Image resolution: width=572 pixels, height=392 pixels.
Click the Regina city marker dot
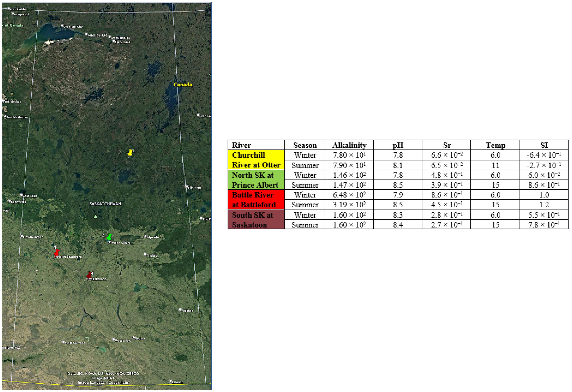coord(134,337)
